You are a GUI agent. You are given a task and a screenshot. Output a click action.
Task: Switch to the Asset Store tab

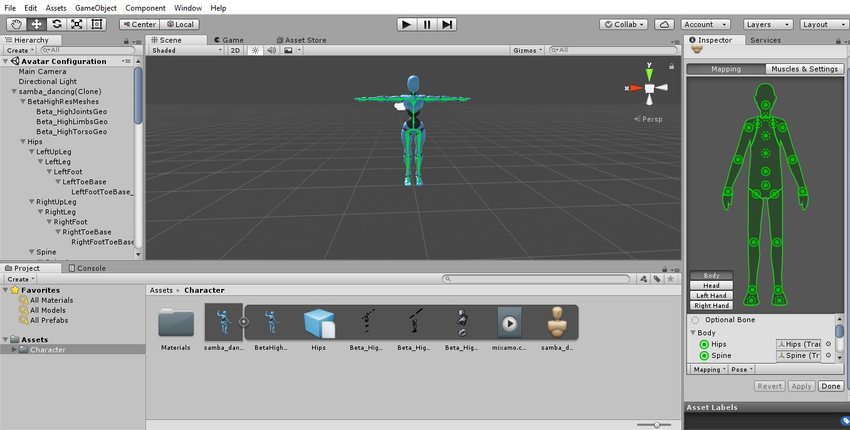[x=301, y=40]
